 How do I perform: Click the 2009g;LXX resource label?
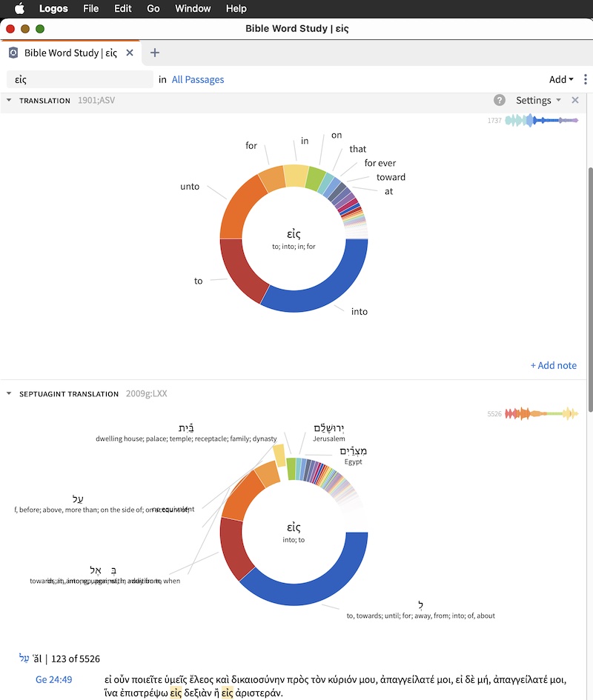coord(147,393)
